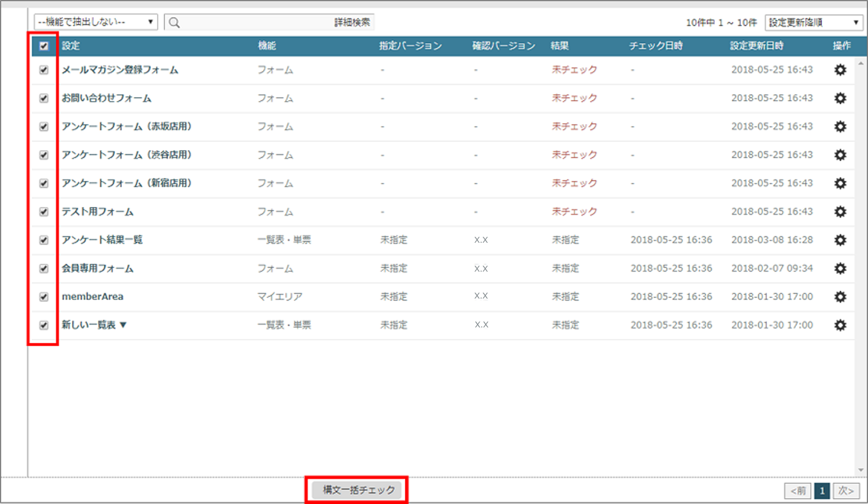Click the 結果 column header
This screenshot has height=504, width=868.
pos(559,46)
